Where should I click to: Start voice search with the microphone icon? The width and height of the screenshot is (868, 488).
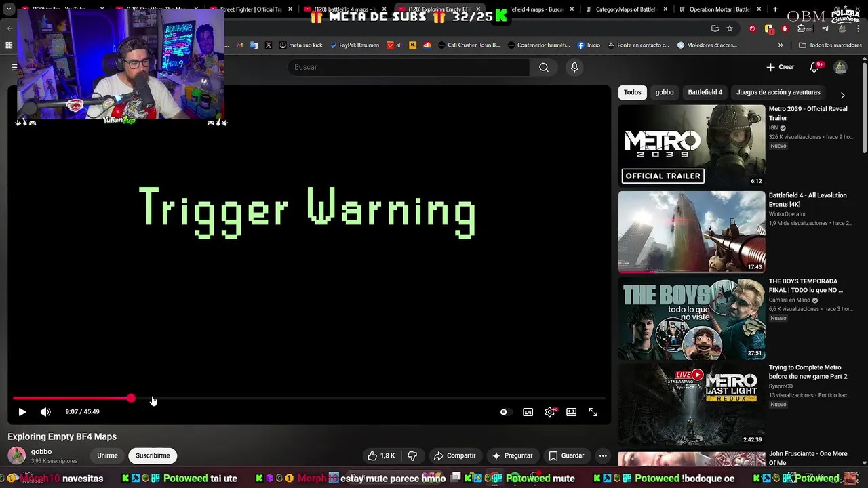[x=574, y=67]
